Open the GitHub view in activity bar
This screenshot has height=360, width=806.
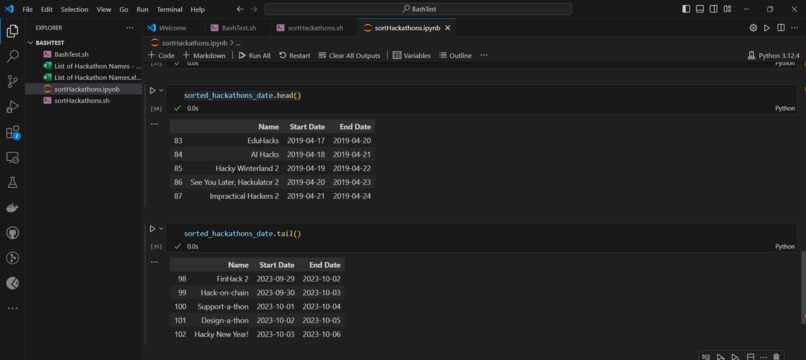[x=12, y=233]
